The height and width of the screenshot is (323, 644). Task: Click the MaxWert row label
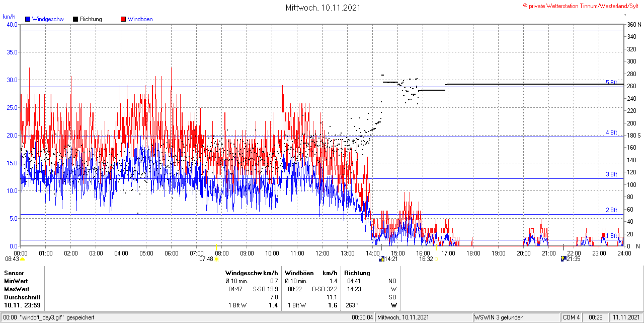17,289
